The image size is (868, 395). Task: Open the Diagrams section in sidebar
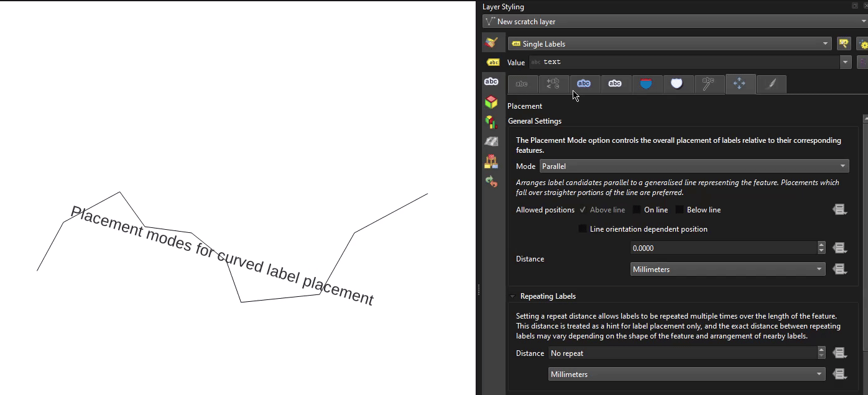pos(491,122)
